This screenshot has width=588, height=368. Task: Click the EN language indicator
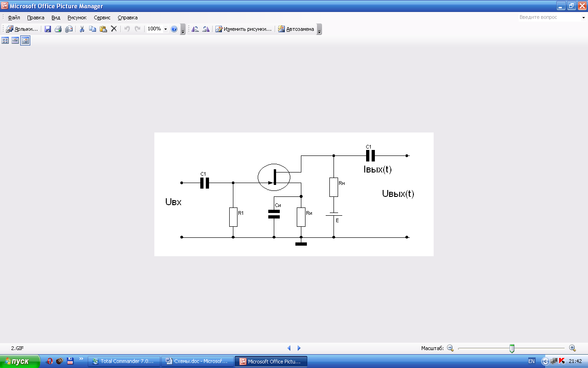(x=531, y=361)
